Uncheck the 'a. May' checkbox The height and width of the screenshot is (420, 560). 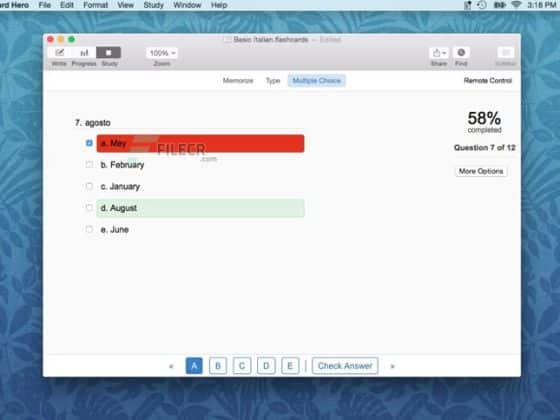(x=89, y=143)
